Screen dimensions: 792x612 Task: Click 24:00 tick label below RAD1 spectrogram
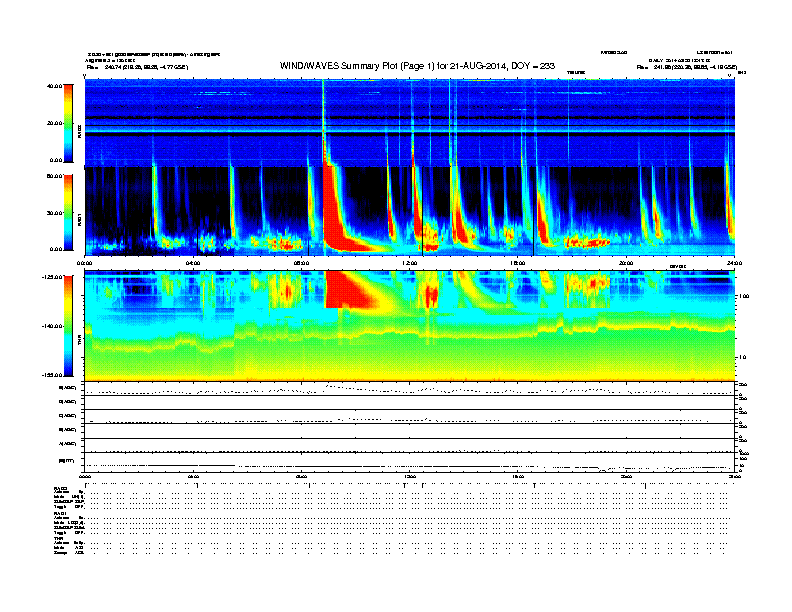coord(734,263)
